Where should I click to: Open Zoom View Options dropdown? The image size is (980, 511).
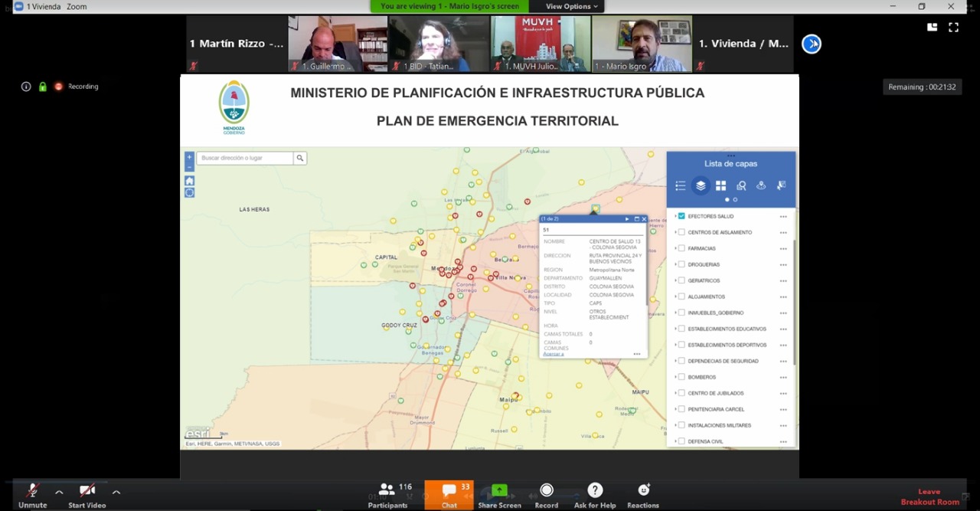click(x=571, y=6)
